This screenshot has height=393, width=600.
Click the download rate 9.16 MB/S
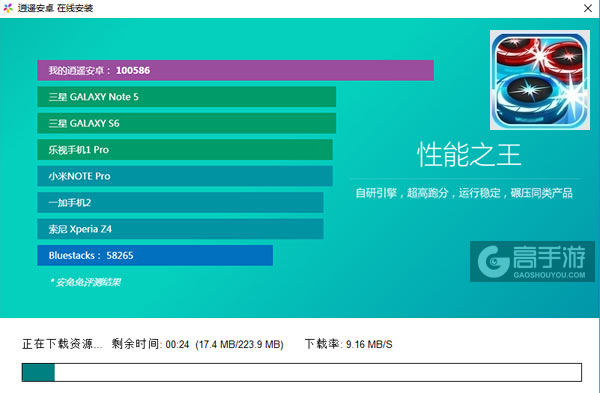point(369,344)
